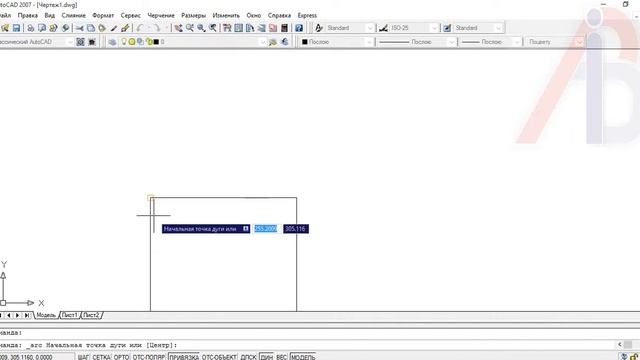Open the Правка menu

click(28, 16)
